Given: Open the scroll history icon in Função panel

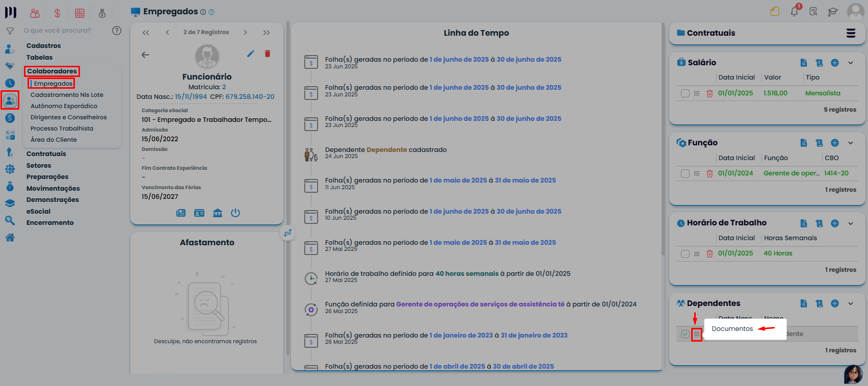Looking at the screenshot, I should (x=820, y=143).
